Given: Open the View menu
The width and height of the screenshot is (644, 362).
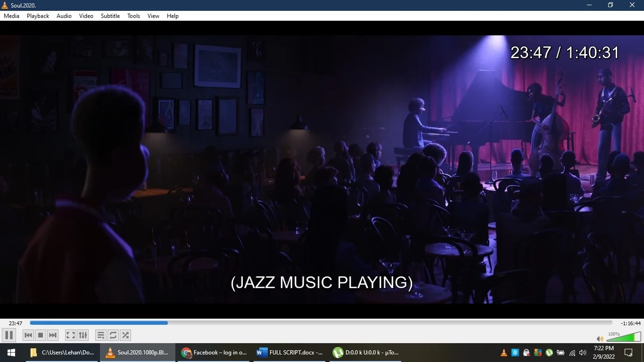Looking at the screenshot, I should coord(154,16).
